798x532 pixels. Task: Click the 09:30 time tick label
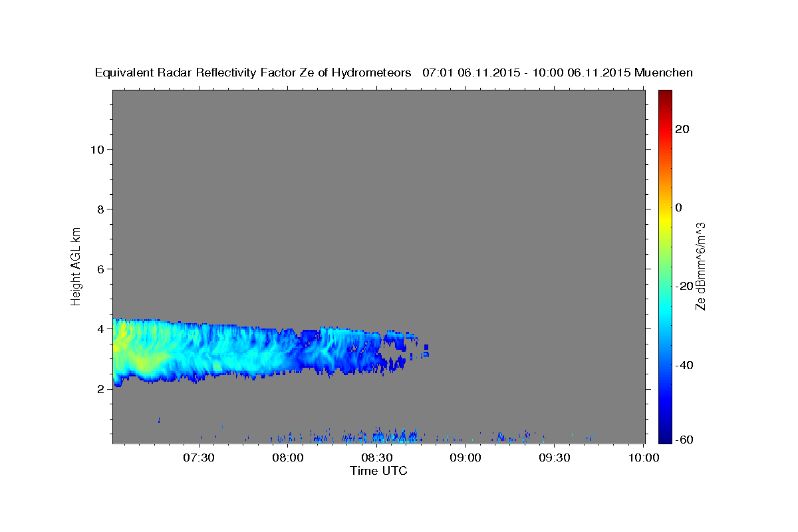[x=555, y=458]
